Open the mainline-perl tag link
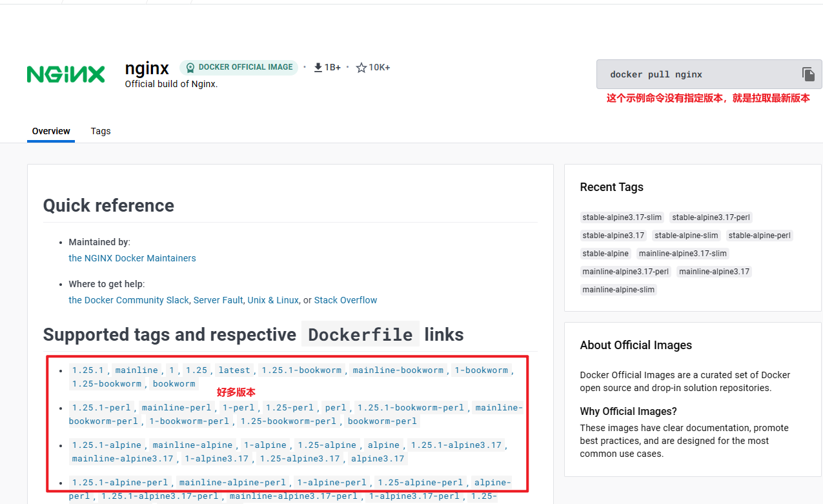This screenshot has width=823, height=504. (177, 408)
